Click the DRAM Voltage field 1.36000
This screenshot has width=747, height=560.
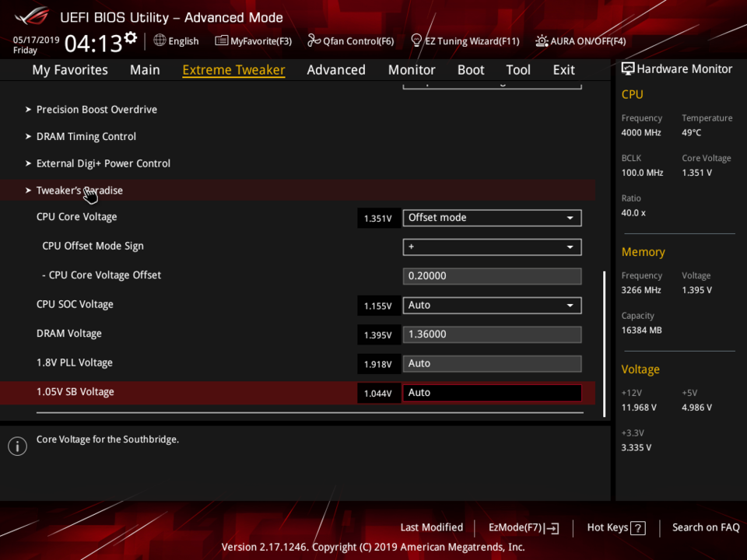492,334
